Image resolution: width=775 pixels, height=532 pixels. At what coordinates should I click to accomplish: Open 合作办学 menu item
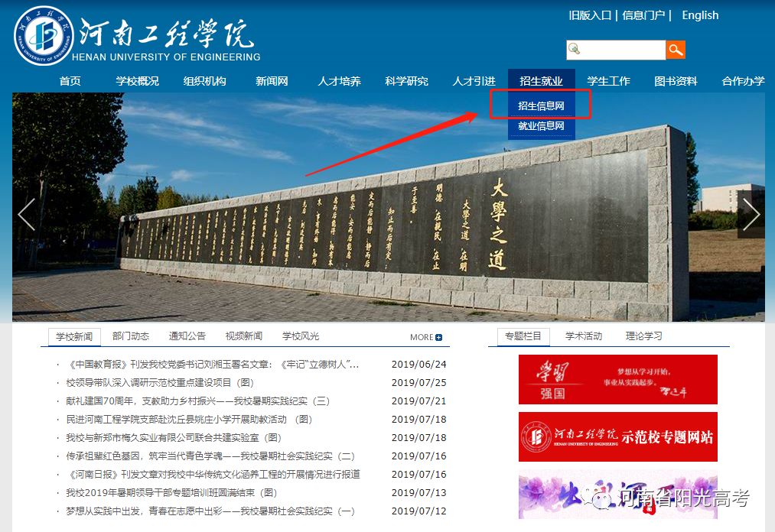pos(743,81)
